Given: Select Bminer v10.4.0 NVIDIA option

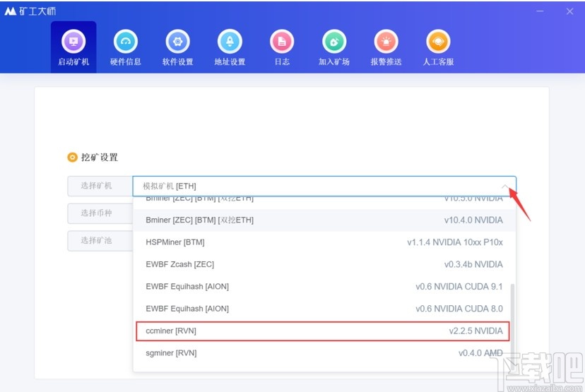Looking at the screenshot, I should tap(324, 220).
